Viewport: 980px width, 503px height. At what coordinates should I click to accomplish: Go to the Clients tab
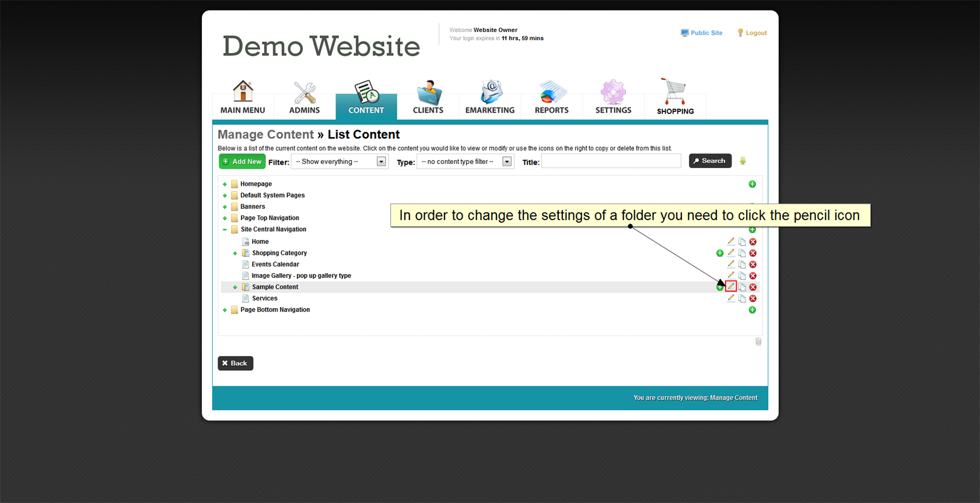coord(428,98)
